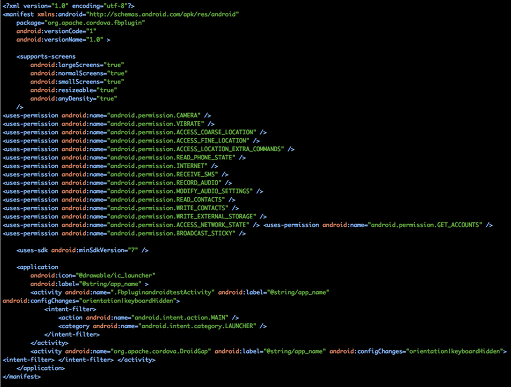This screenshot has width=511, height=387.
Task: Click android:normalScreens="true" line
Action: [79, 73]
